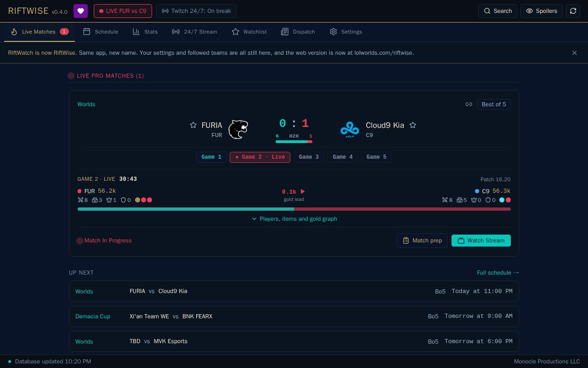Click Monocle Productions LLC footer text

[547, 362]
